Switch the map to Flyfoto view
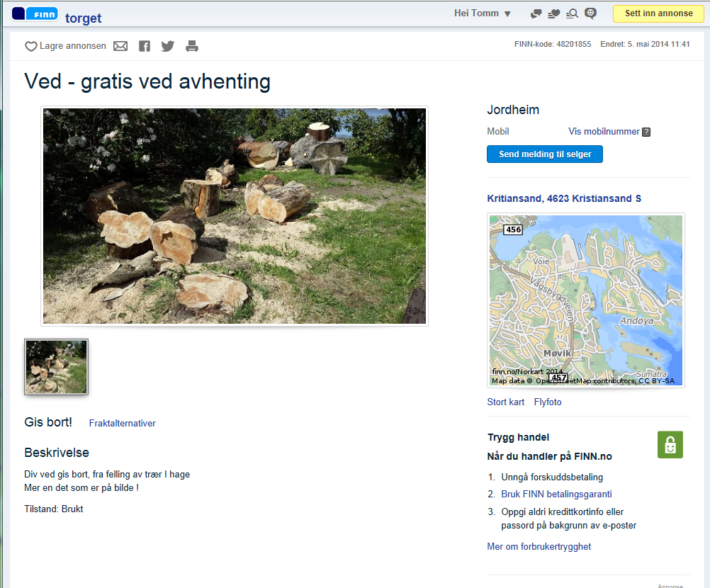 click(548, 402)
